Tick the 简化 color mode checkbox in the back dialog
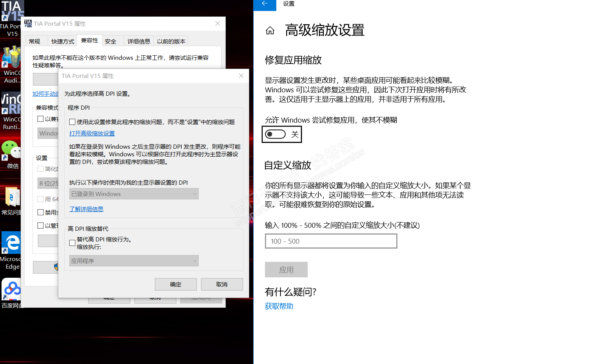The height and width of the screenshot is (364, 592). 41,169
